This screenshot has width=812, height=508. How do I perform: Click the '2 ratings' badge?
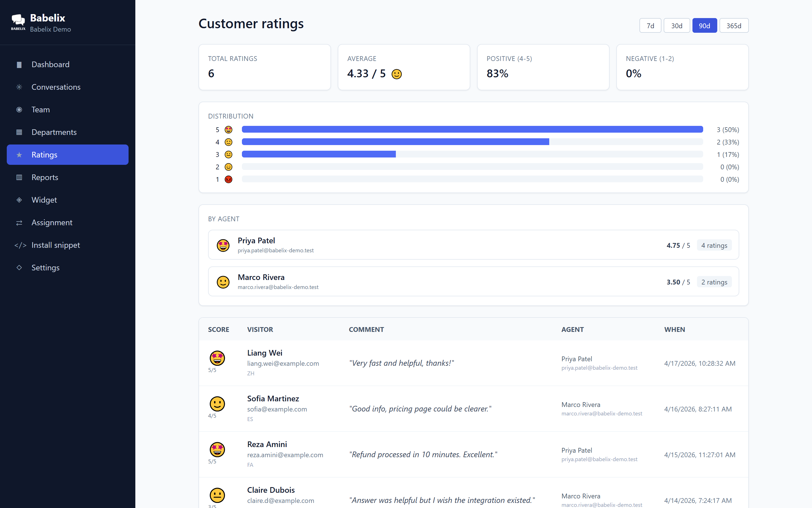point(714,282)
